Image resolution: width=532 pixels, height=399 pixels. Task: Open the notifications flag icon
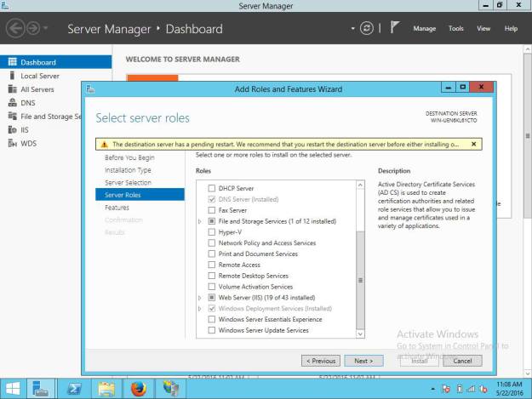tap(394, 27)
